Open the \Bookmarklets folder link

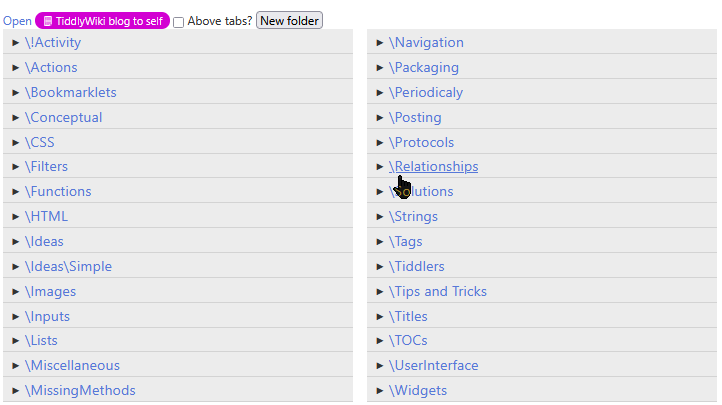point(71,92)
